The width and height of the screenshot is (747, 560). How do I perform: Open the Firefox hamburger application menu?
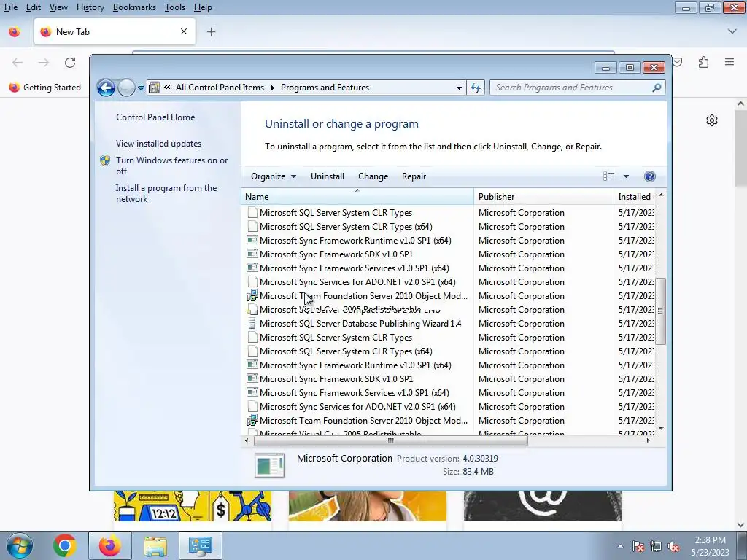click(x=729, y=62)
